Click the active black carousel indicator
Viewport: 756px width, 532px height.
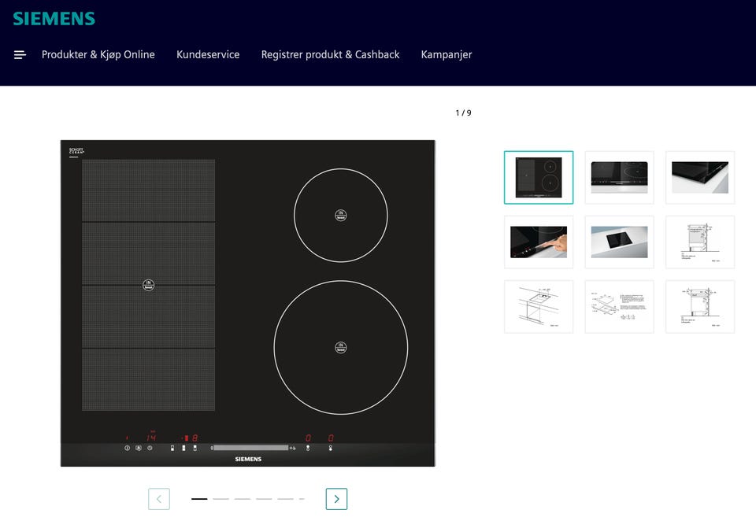(199, 499)
